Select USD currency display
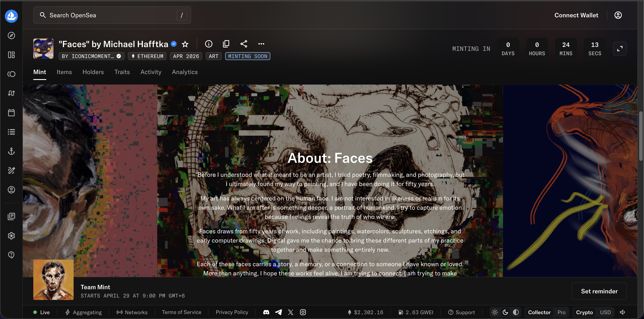The width and height of the screenshot is (644, 319). click(605, 312)
